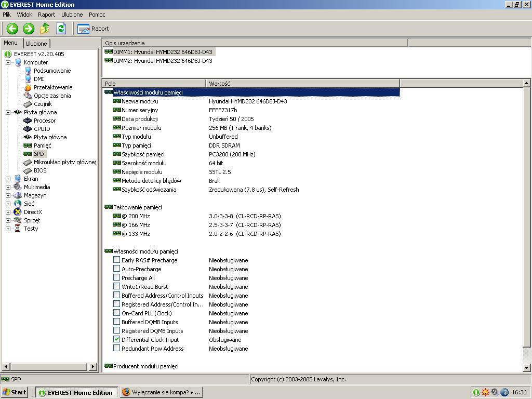Toggle On-Card PLL (Clock) checkbox
The height and width of the screenshot is (399, 532).
click(116, 313)
